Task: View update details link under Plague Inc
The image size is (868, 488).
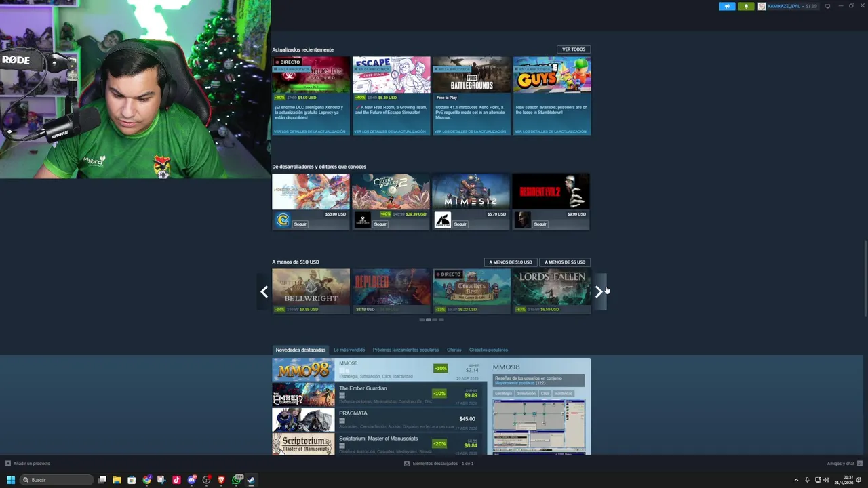Action: [310, 131]
